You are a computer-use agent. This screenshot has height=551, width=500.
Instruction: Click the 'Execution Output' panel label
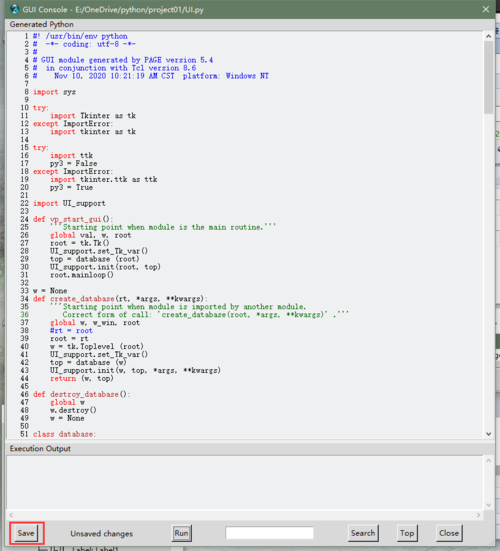click(x=40, y=448)
